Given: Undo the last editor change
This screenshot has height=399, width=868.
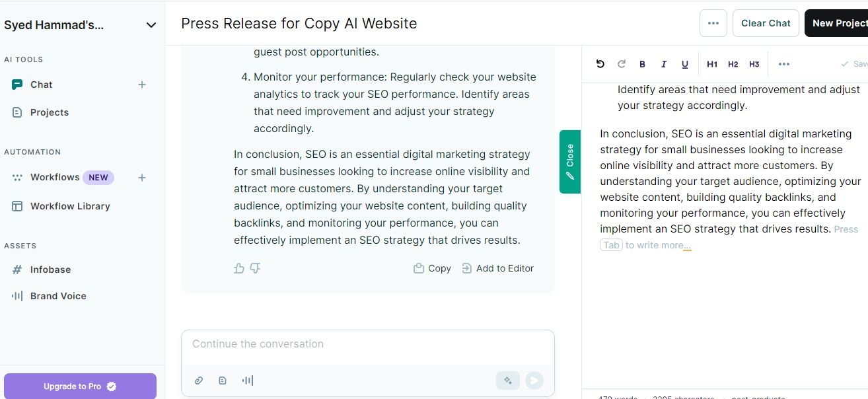Looking at the screenshot, I should pos(600,64).
